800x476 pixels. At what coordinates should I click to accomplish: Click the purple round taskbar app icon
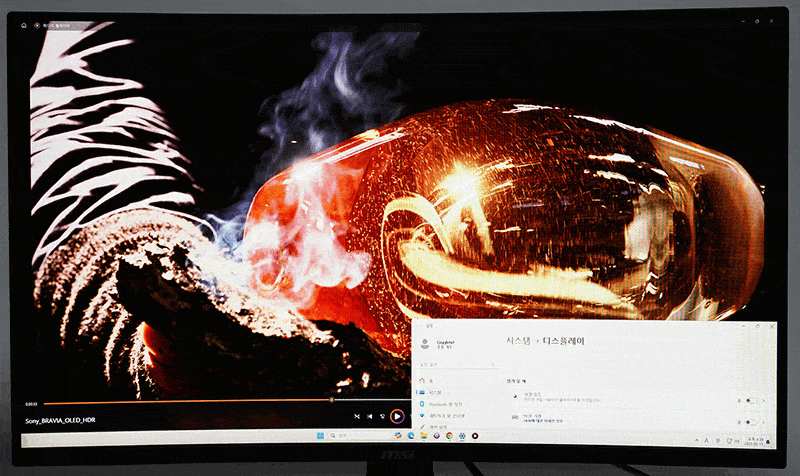437,436
